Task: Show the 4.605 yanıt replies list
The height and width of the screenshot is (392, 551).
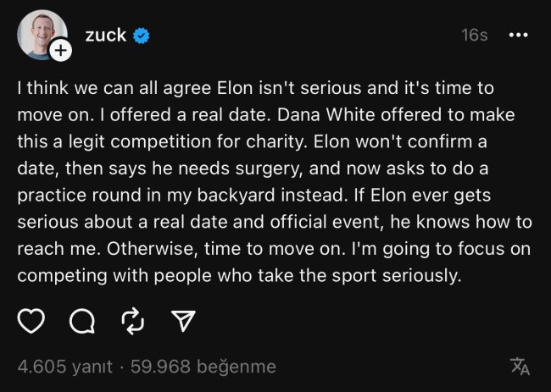Action: [x=64, y=367]
